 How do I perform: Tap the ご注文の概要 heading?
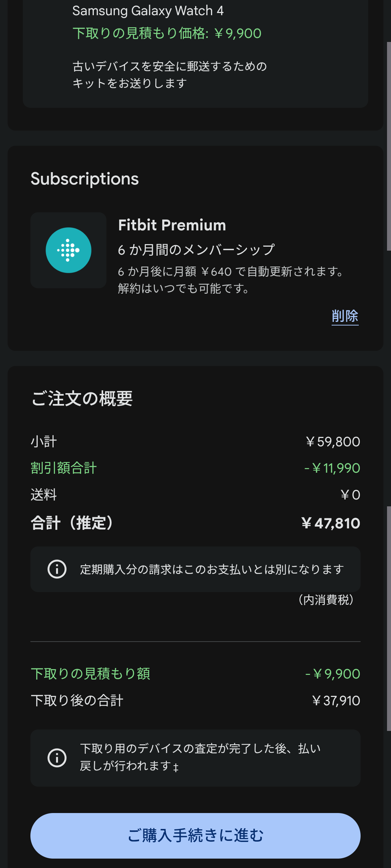click(82, 399)
